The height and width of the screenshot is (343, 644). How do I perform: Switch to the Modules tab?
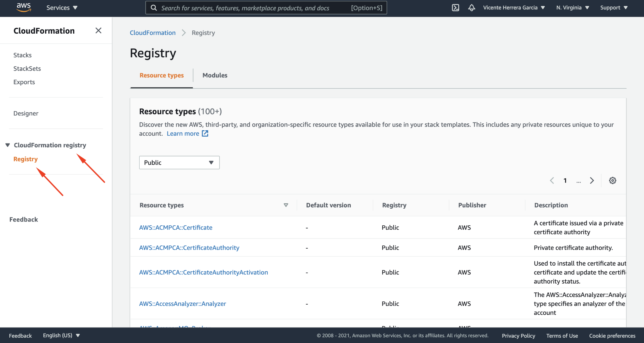(x=215, y=76)
